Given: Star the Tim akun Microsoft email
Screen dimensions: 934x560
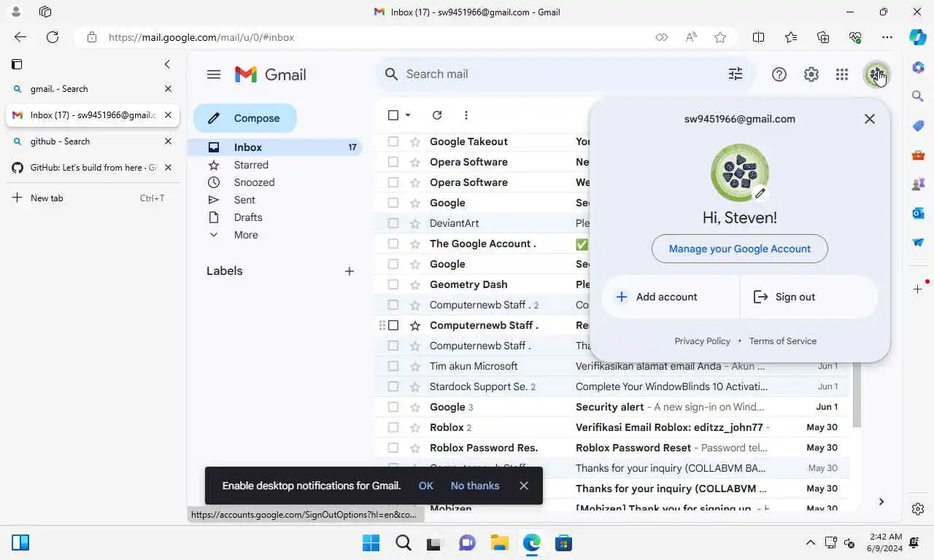Looking at the screenshot, I should click(x=415, y=366).
